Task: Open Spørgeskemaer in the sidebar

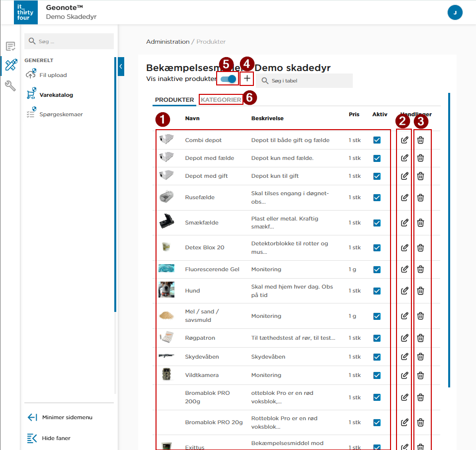Action: (61, 114)
